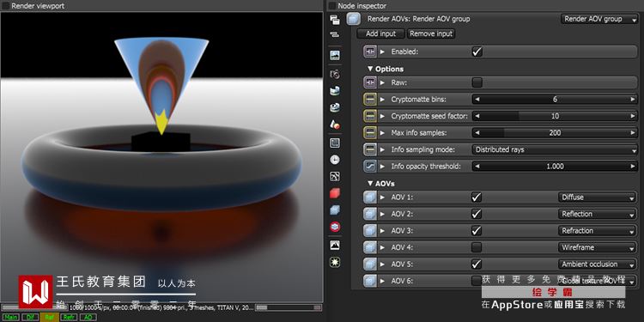Screen dimensions: 644x322
Task: Decrease Max info samples with left arrow
Action: click(x=477, y=133)
